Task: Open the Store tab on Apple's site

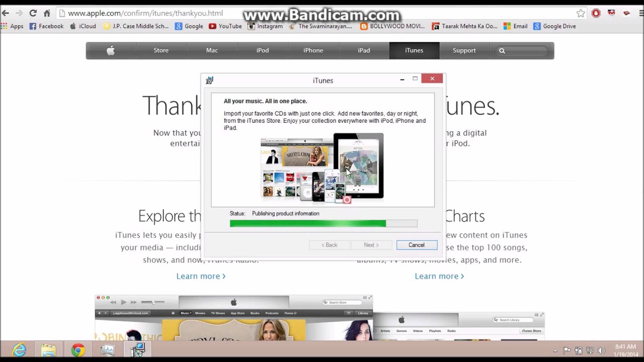Action: [x=161, y=50]
